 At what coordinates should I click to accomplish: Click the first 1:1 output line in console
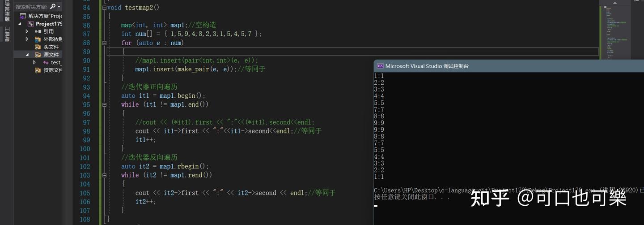coord(379,76)
